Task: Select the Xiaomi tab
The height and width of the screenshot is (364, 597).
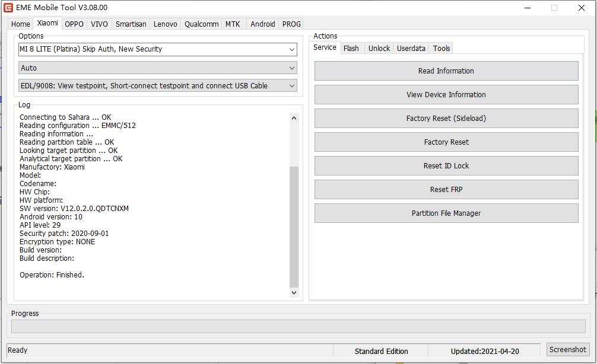Action: coord(47,23)
